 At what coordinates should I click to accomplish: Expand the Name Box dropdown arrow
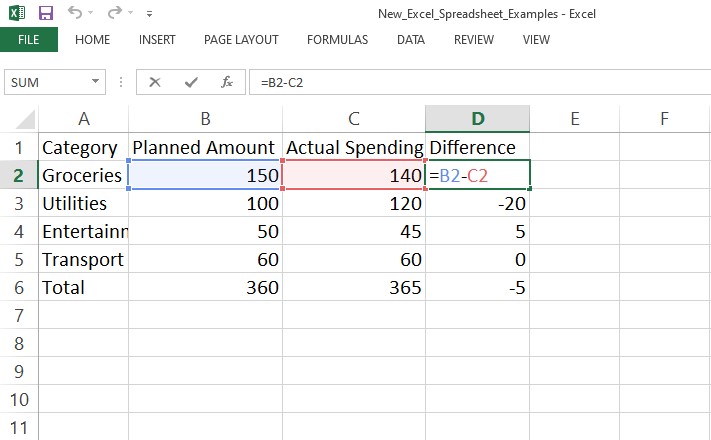[x=96, y=82]
